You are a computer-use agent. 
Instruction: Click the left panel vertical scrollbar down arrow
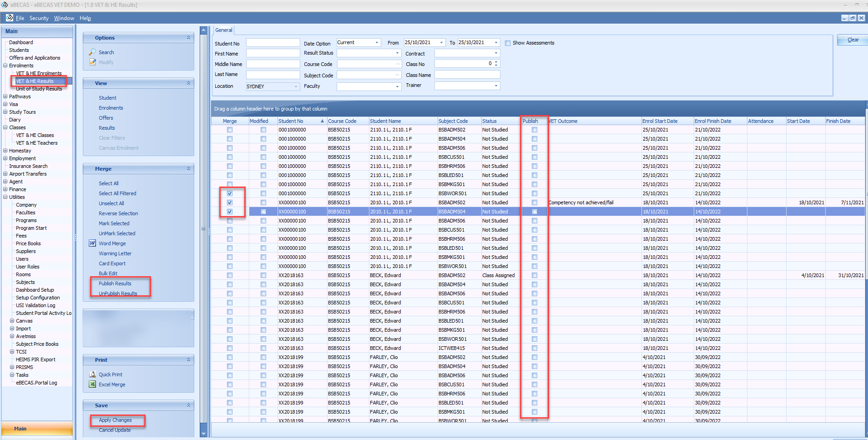pyautogui.click(x=203, y=433)
